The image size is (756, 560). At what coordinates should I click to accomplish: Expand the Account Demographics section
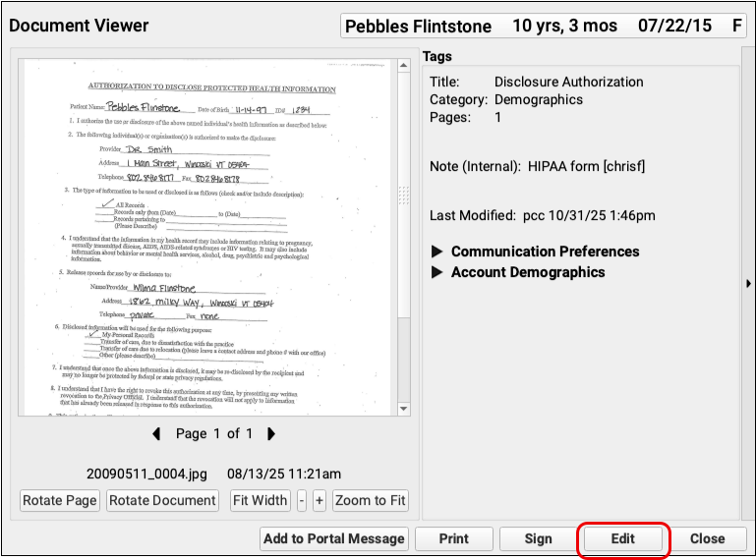coord(438,272)
